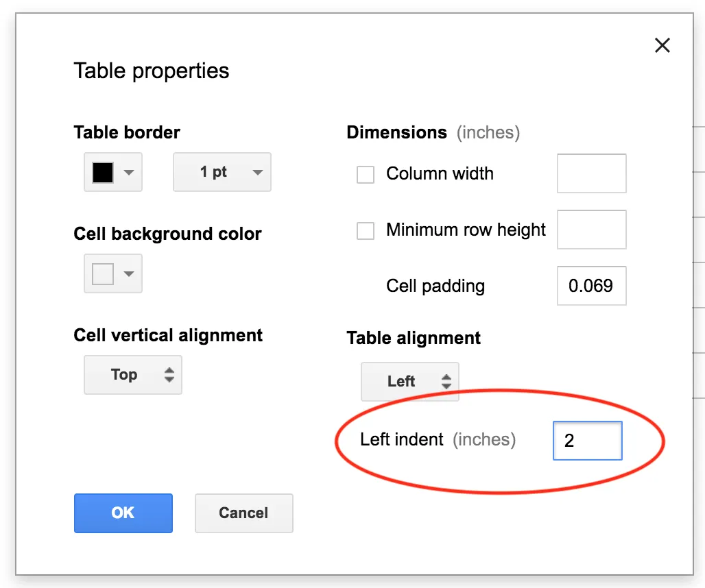Click the Minimum row height label
Viewport: 705px width, 588px height.
466,230
